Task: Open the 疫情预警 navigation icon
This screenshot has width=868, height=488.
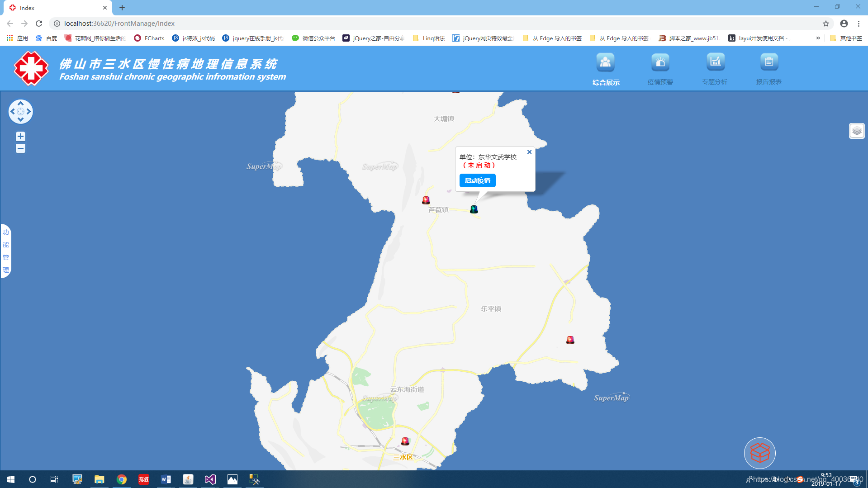Action: 660,62
